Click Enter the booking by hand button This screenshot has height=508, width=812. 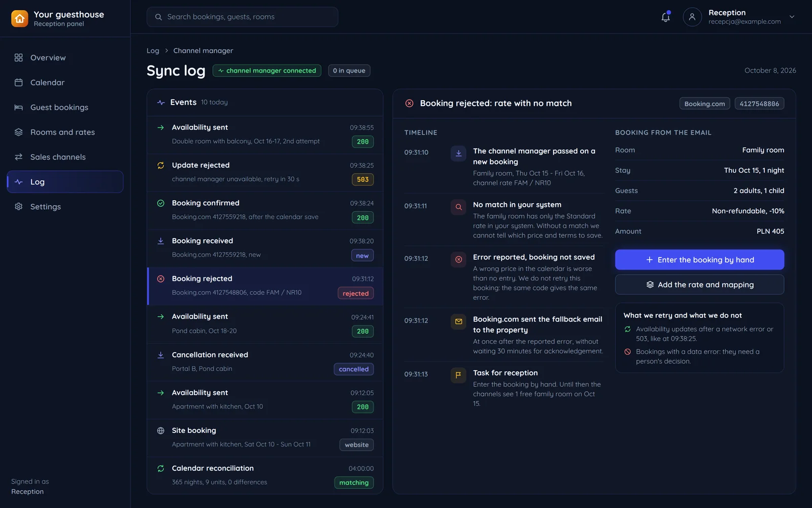coord(699,260)
